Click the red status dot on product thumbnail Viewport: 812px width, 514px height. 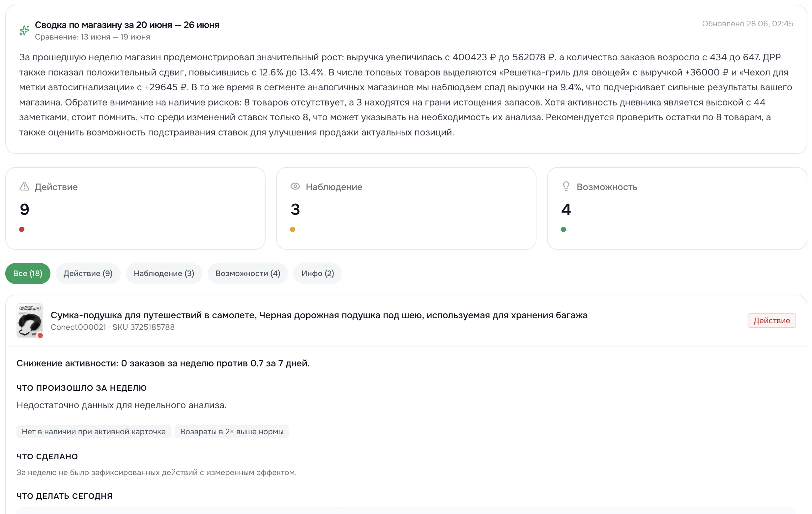[x=40, y=335]
